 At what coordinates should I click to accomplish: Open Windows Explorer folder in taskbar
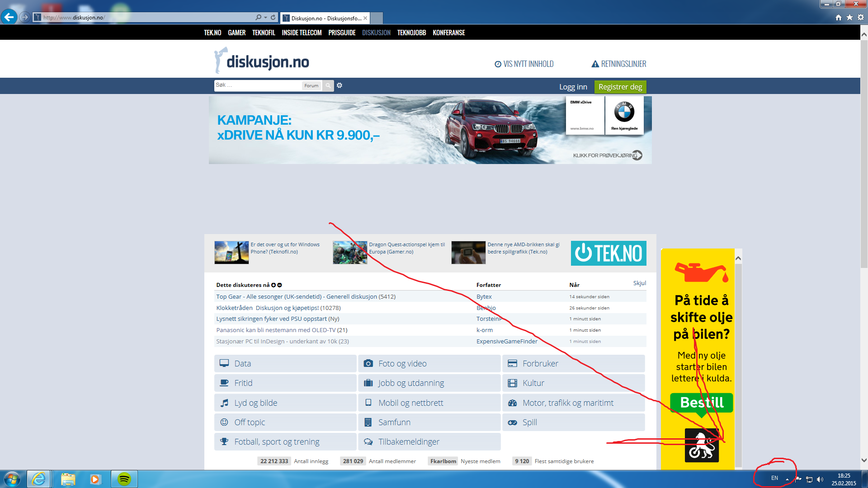click(x=68, y=479)
